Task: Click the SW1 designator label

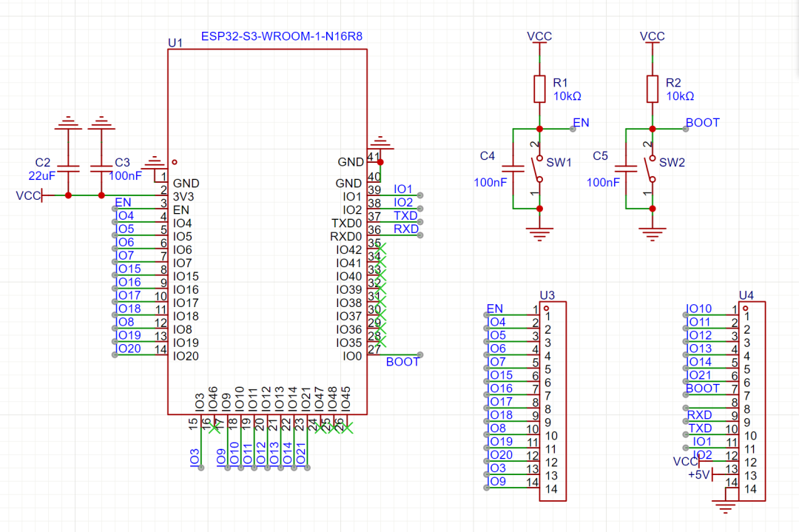Action: pyautogui.click(x=559, y=163)
